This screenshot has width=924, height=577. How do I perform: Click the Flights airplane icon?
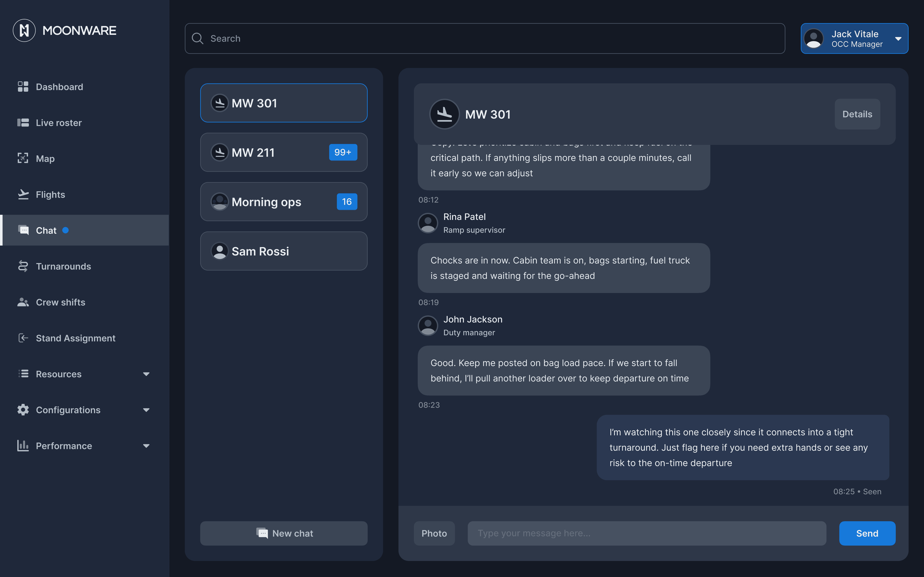pos(23,194)
